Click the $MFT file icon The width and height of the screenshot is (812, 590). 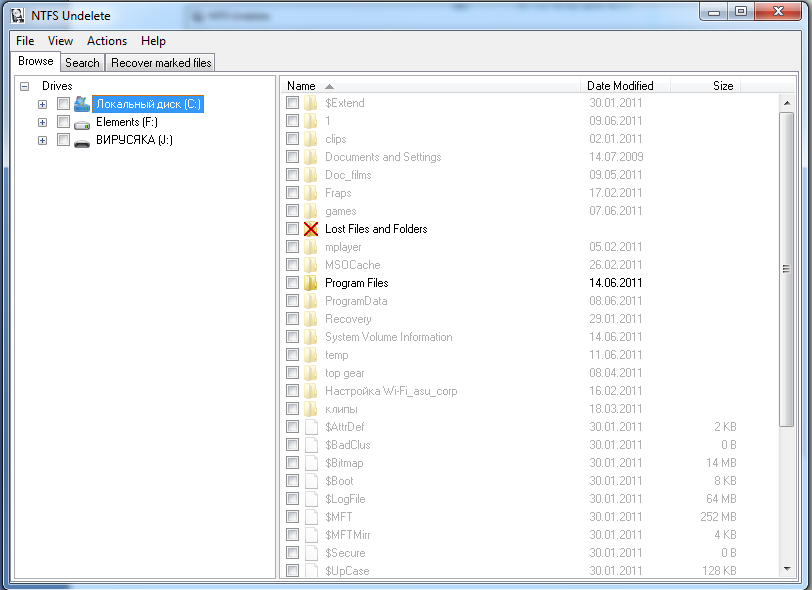point(311,517)
